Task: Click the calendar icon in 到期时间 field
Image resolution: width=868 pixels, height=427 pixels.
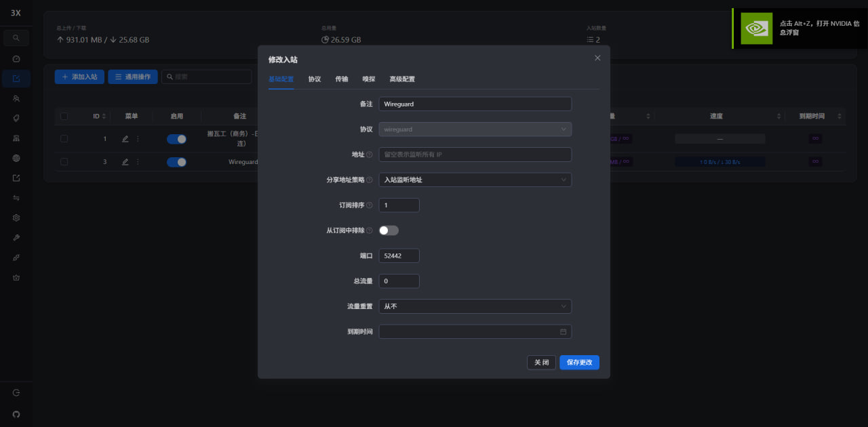Action: 563,331
